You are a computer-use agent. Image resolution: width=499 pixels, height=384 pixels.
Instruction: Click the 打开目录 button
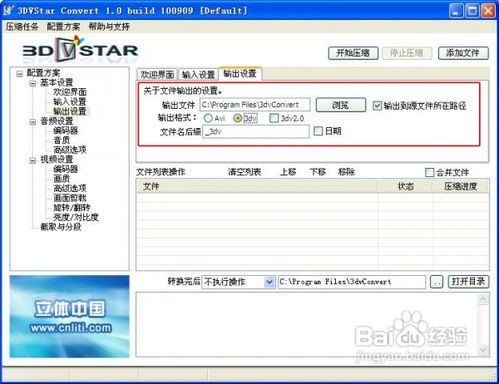click(x=468, y=282)
